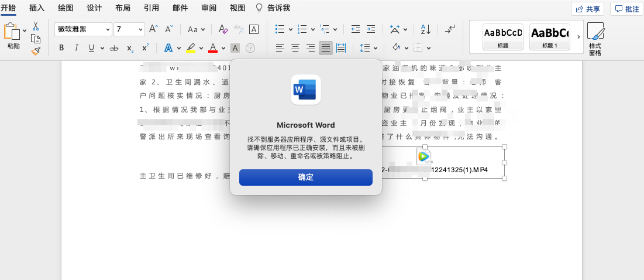Click the Asian layout text direction icon
Screen dimensions: 644x280
click(395, 29)
